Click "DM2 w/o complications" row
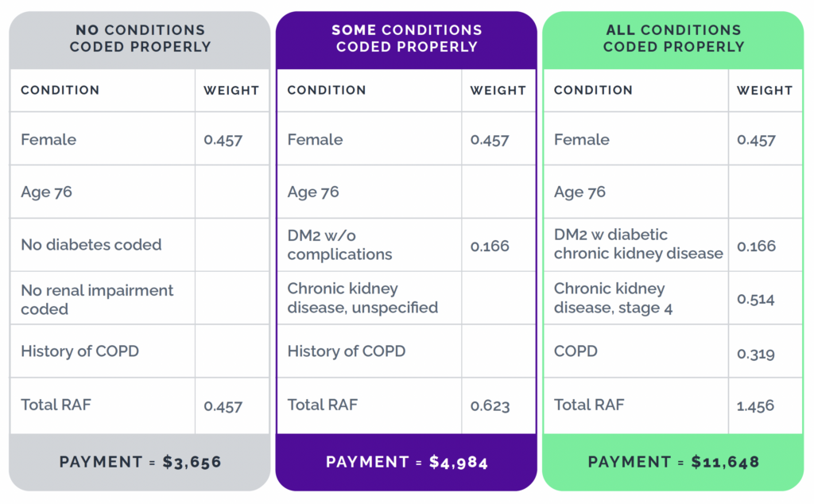 339,245
